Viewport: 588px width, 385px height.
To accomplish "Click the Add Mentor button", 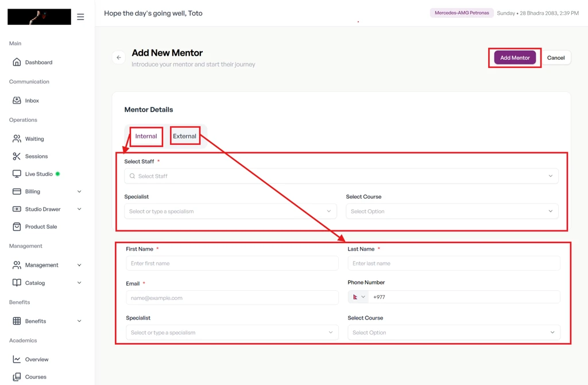I will tap(515, 58).
